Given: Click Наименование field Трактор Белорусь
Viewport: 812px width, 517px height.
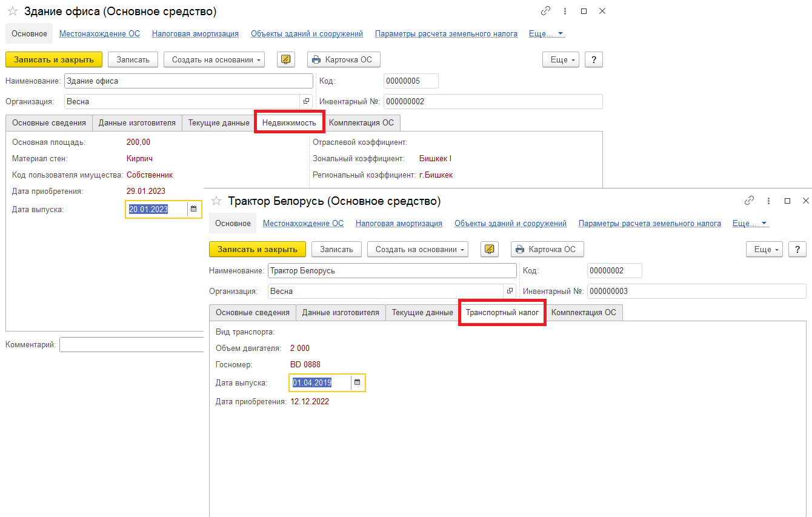Looking at the screenshot, I should [x=392, y=270].
